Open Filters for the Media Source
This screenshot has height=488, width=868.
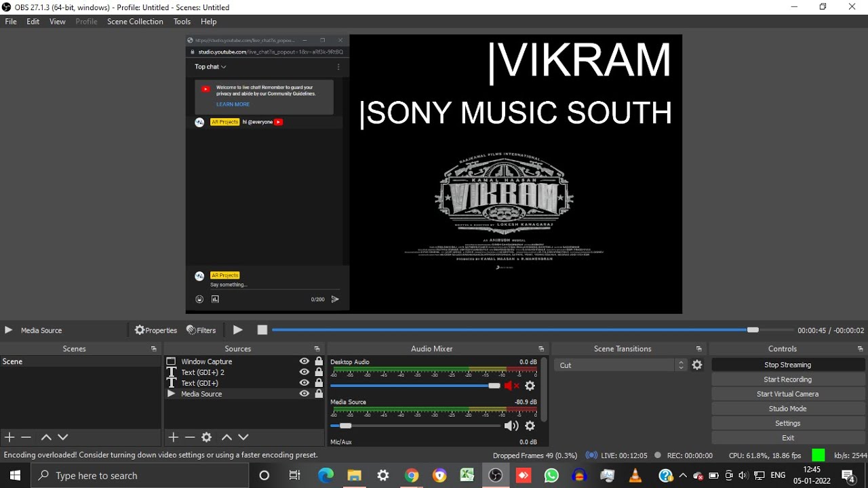[x=201, y=330]
